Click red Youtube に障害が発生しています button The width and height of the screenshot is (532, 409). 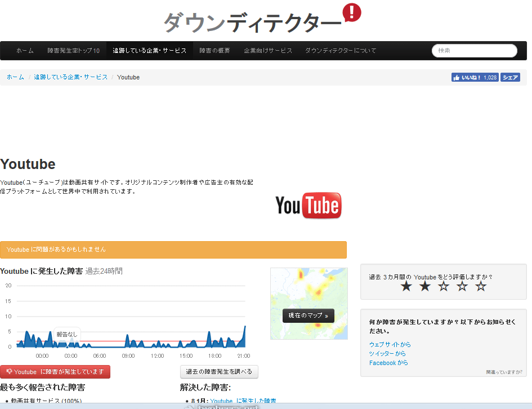(55, 372)
